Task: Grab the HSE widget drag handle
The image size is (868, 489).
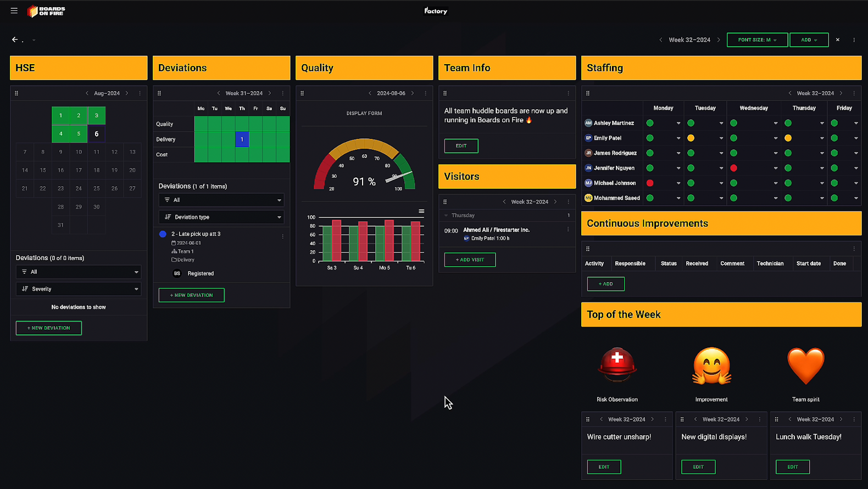Action: click(x=16, y=93)
